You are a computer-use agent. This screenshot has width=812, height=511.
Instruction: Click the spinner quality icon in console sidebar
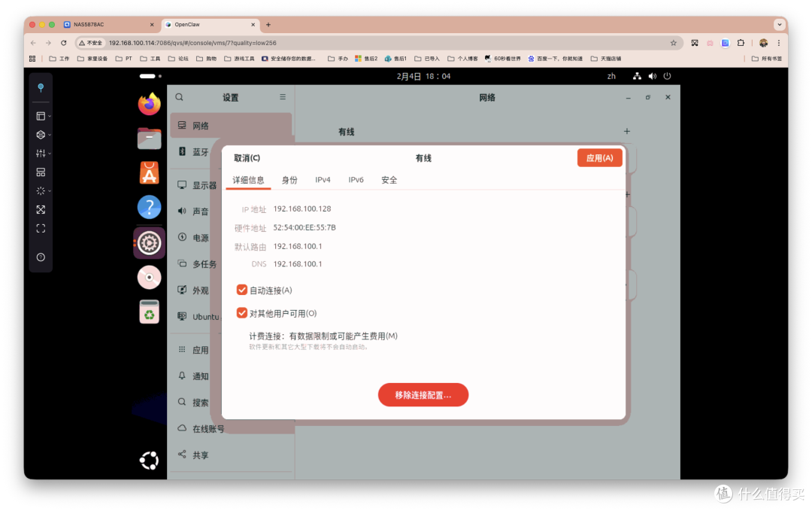click(41, 190)
